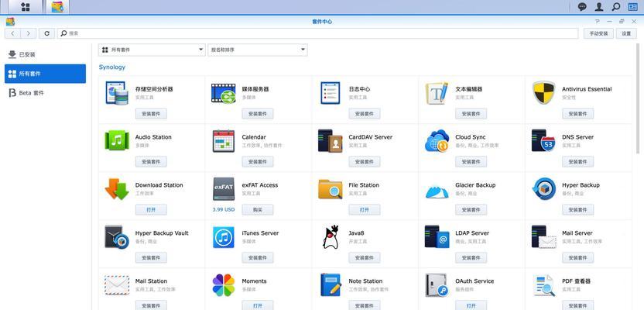
Task: Click the package search field
Action: click(x=318, y=34)
